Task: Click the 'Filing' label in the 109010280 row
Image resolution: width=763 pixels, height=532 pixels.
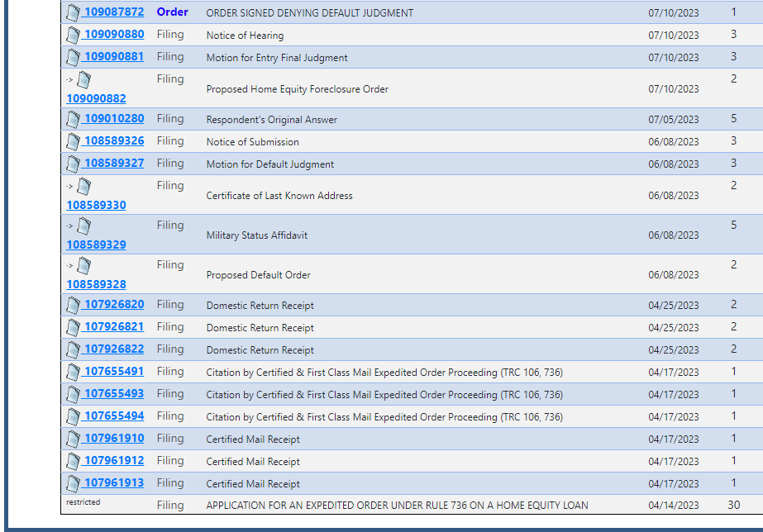Action: click(x=170, y=119)
